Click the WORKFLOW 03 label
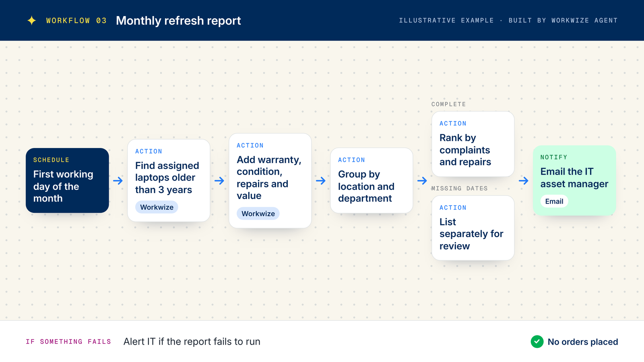This screenshot has width=644, height=362. click(76, 21)
